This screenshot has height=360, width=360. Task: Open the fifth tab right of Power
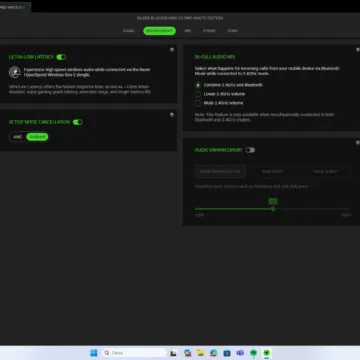coord(232,31)
